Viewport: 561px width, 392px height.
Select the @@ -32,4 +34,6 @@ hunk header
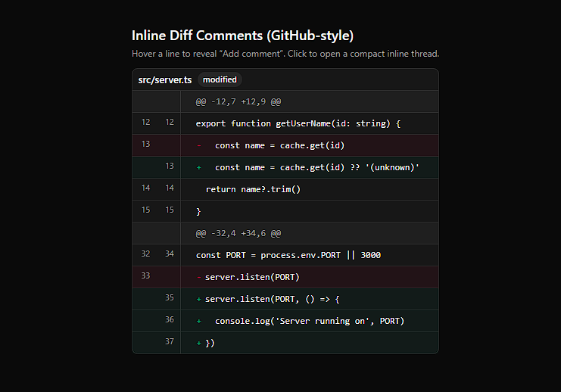coord(285,233)
